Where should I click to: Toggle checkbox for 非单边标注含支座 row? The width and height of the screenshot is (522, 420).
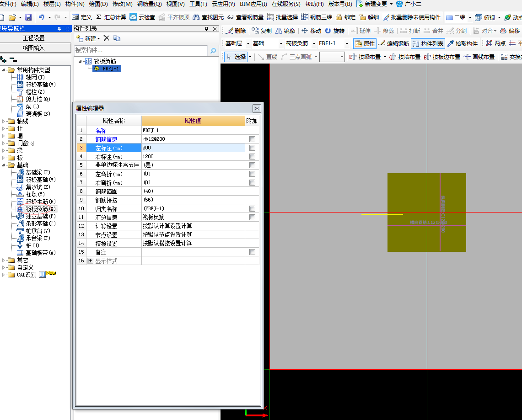(x=253, y=165)
